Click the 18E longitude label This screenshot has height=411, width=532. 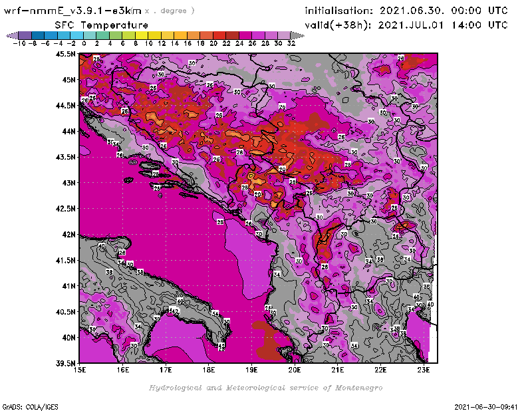pos(209,370)
